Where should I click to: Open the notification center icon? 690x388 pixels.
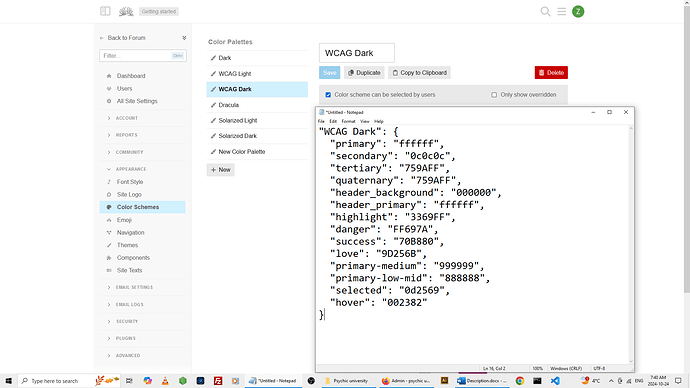click(x=678, y=381)
